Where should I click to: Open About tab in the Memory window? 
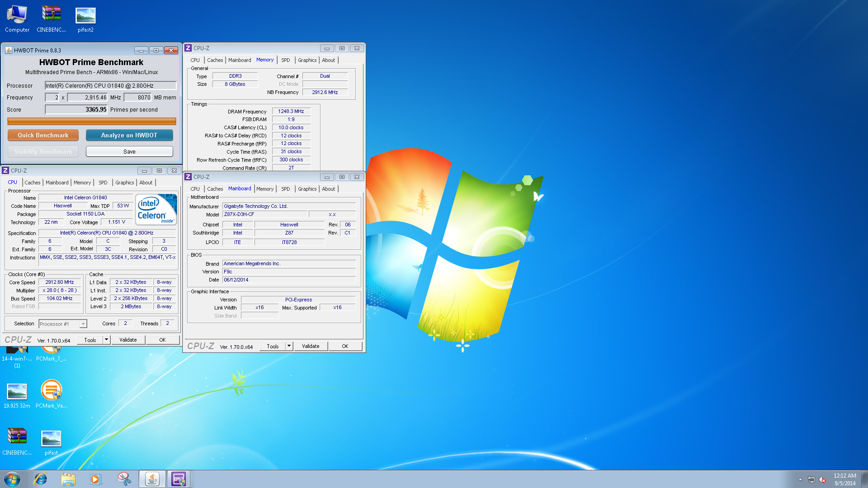329,60
